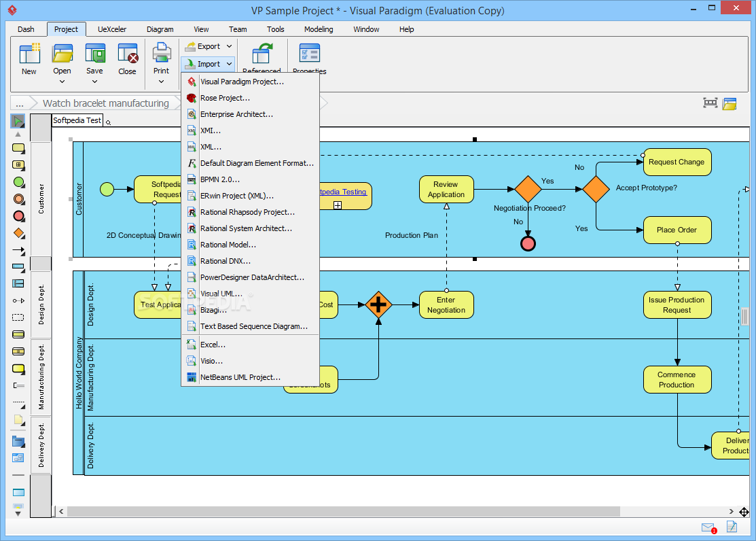Select the orange parallel gateway with plus
The height and width of the screenshot is (541, 756).
378,305
